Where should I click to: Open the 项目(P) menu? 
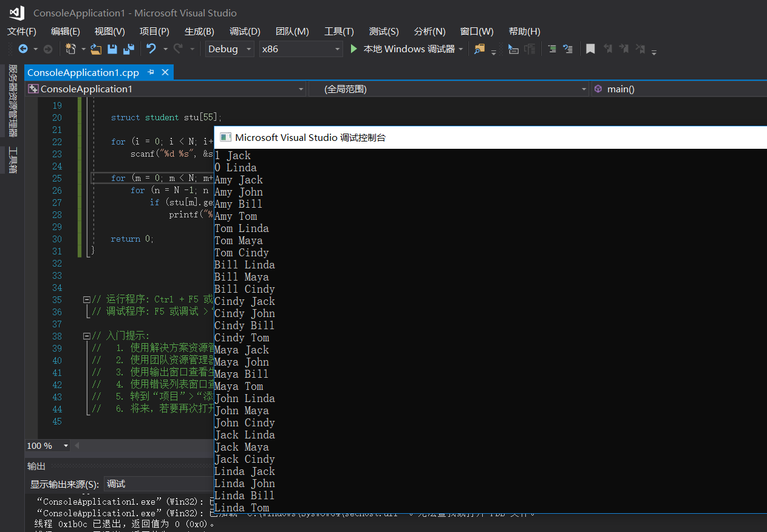pos(154,32)
